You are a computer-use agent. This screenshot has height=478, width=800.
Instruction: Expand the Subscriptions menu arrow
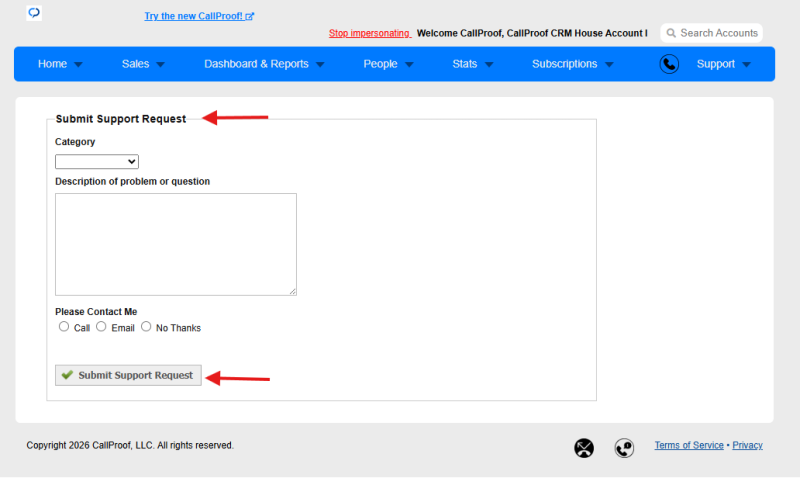pyautogui.click(x=609, y=65)
